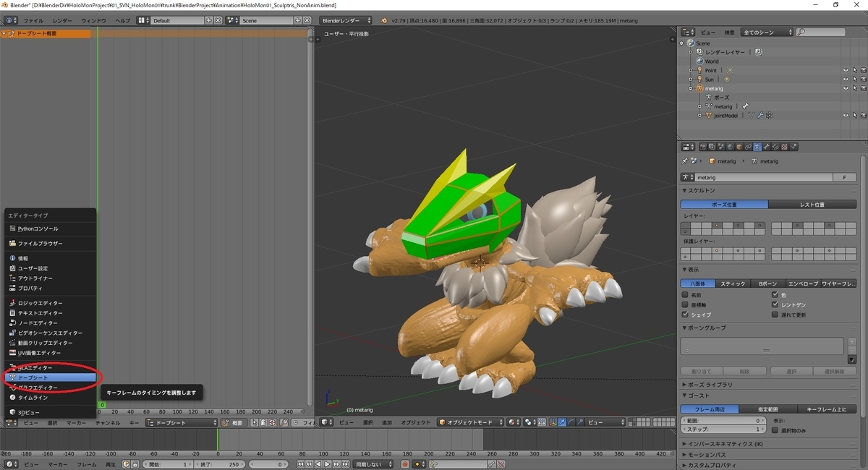Image resolution: width=868 pixels, height=470 pixels.
Task: Enable Delay Refresh checkbox
Action: coord(775,315)
